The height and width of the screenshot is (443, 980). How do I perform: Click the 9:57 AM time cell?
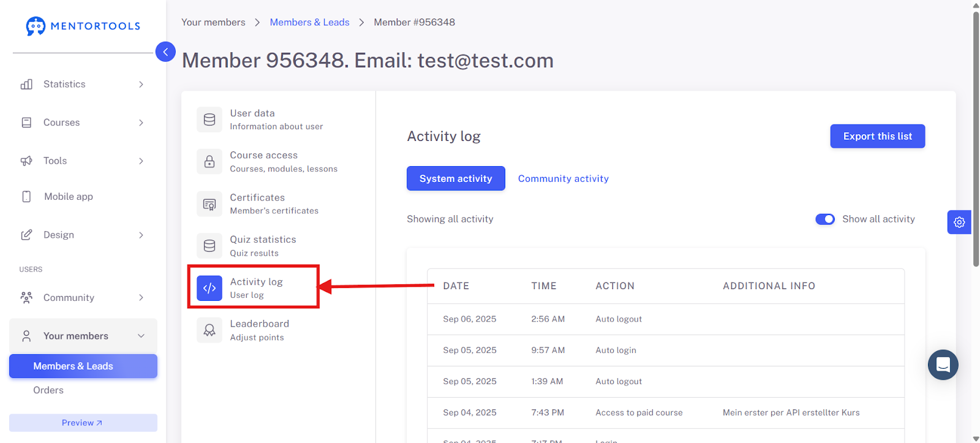click(548, 350)
